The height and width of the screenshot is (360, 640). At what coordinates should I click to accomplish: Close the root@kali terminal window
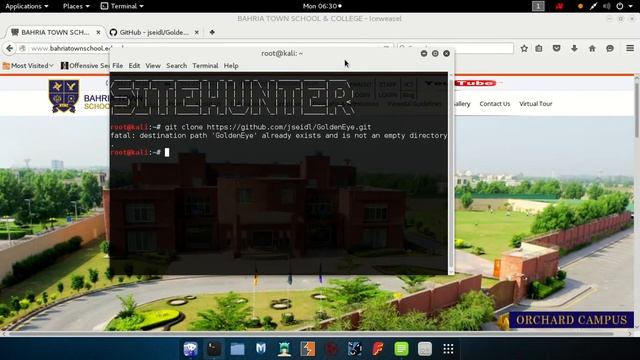(x=447, y=53)
